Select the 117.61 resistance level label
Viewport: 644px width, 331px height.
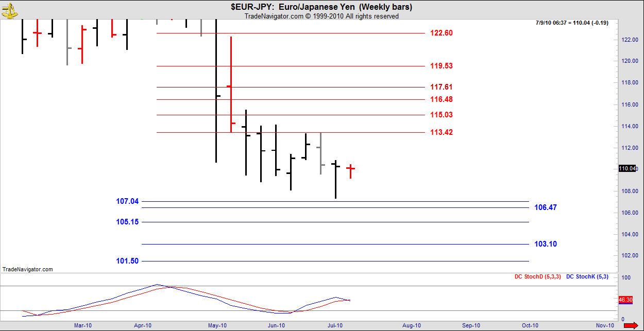(x=441, y=87)
